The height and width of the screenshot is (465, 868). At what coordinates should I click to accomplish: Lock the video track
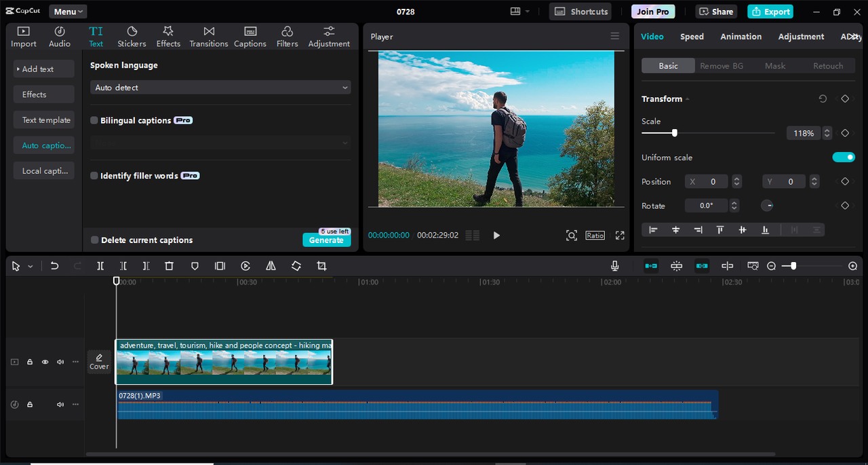(x=30, y=362)
